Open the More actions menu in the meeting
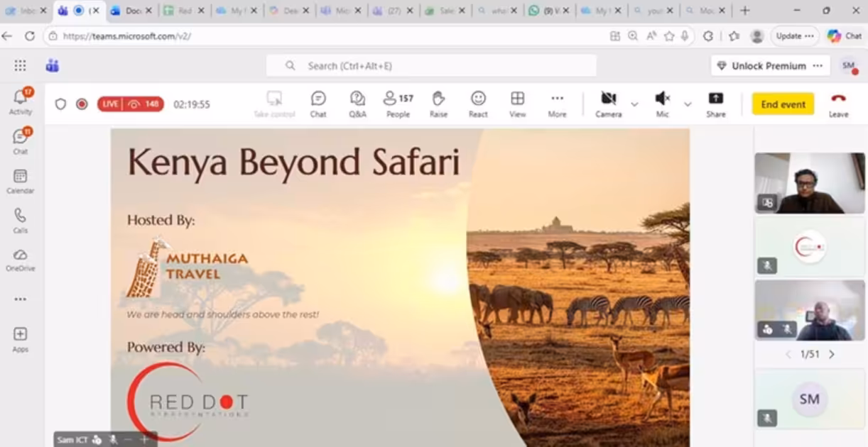This screenshot has width=868, height=447. 557,104
